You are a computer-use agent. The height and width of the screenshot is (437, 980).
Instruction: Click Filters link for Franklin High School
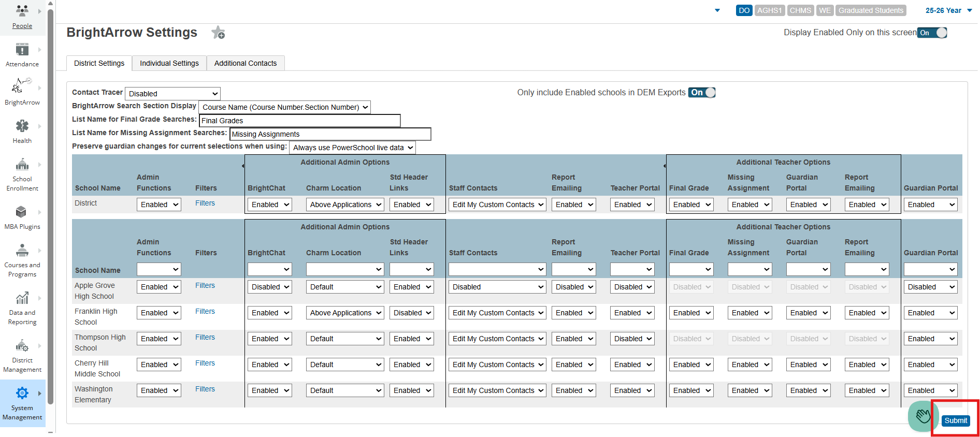205,311
